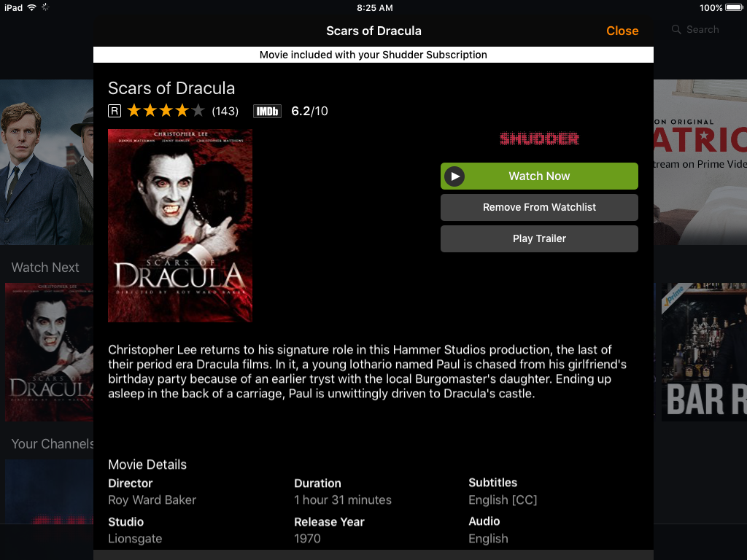This screenshot has width=747, height=560.
Task: Tap the Shudder channel logo
Action: pos(539,139)
